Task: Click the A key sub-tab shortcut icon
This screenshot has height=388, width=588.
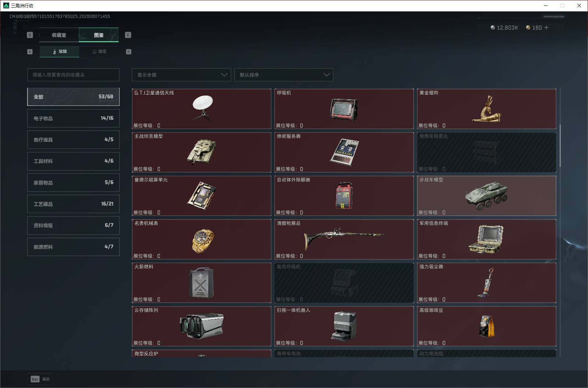Action: 30,52
